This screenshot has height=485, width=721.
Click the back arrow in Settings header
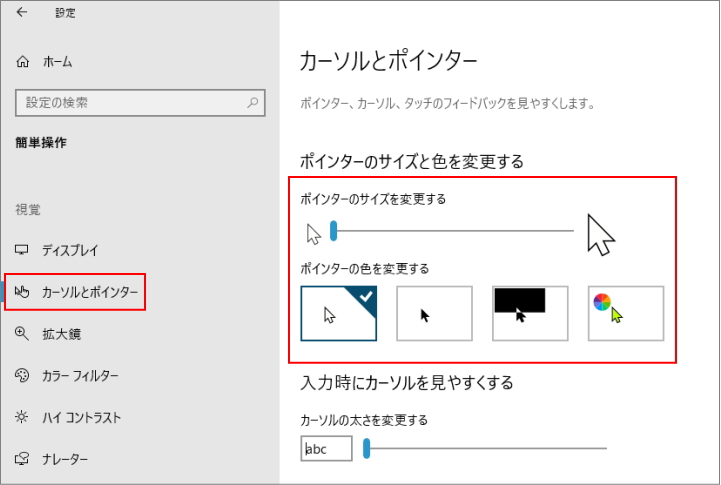pos(22,13)
